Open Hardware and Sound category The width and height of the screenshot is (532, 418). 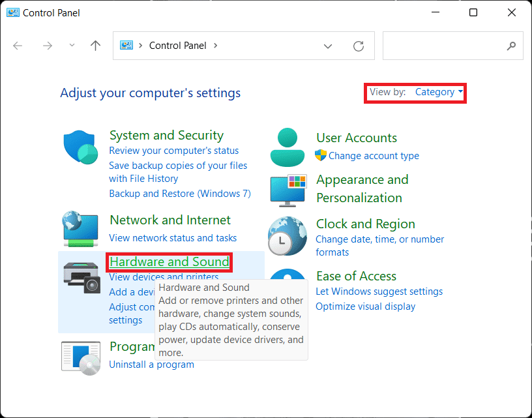pos(170,262)
